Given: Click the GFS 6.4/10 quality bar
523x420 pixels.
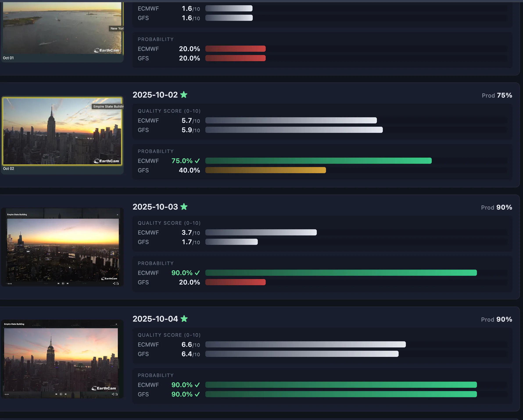Looking at the screenshot, I should coord(302,354).
